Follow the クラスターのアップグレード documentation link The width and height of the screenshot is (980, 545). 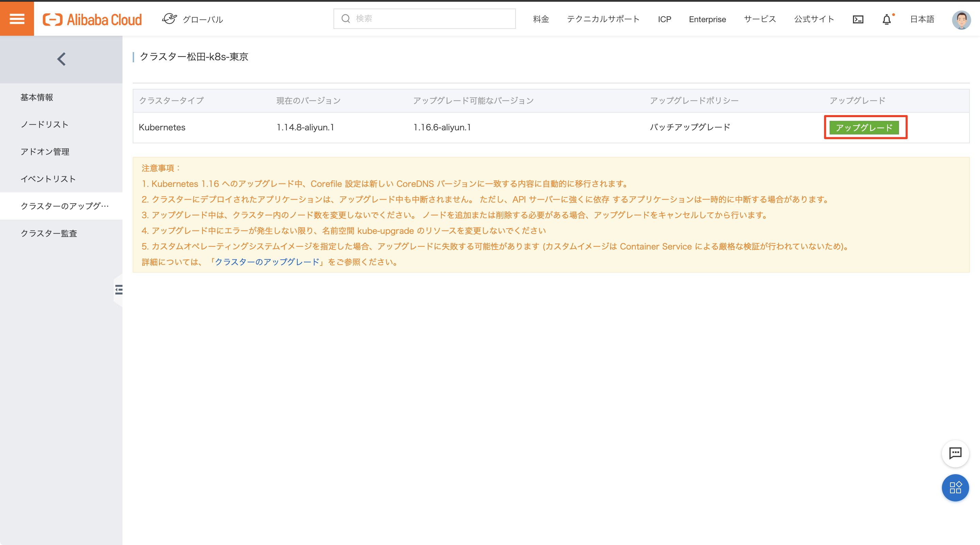(267, 262)
